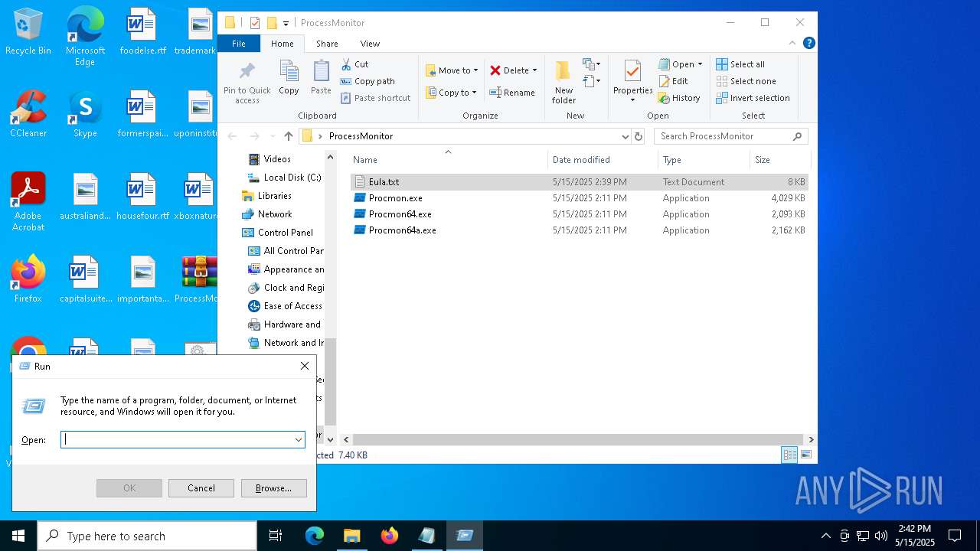Sort files by Name column
The height and width of the screenshot is (551, 980).
click(x=448, y=159)
